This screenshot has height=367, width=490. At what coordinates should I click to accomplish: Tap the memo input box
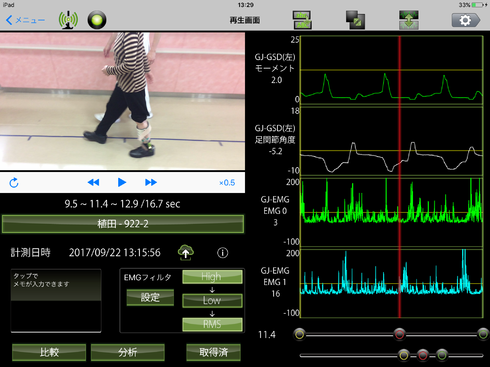pos(56,300)
